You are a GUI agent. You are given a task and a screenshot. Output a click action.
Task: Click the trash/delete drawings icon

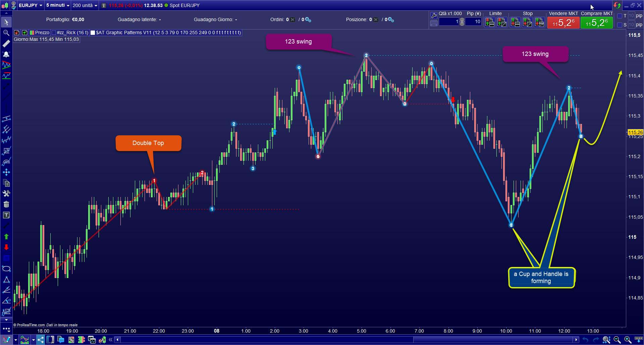coord(6,204)
